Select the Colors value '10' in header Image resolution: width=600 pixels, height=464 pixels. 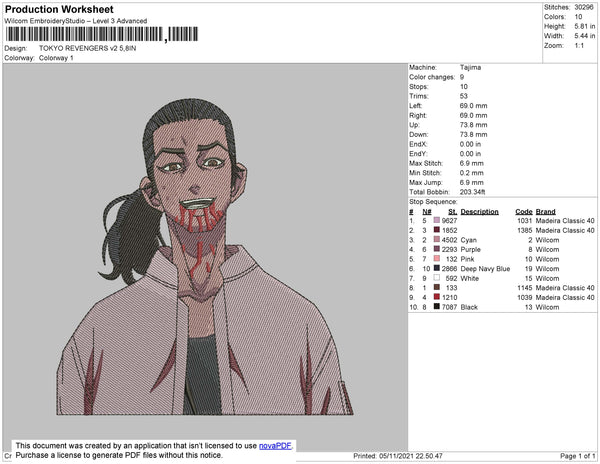point(578,17)
